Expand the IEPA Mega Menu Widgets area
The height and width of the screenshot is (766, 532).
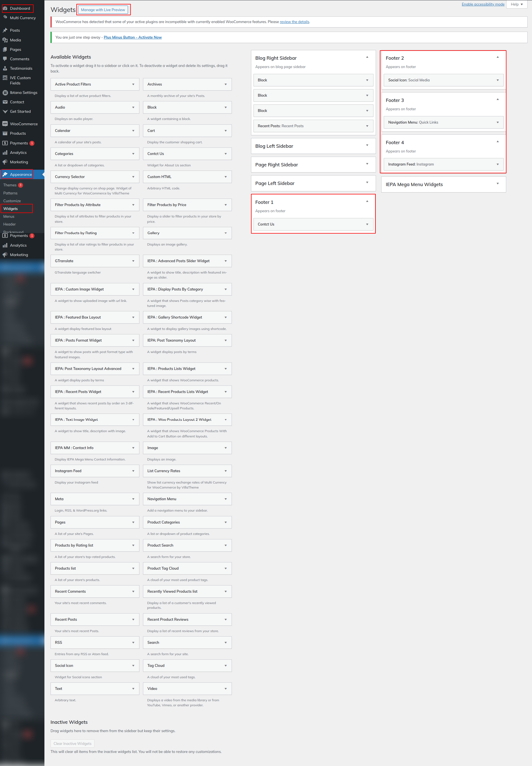click(x=497, y=184)
